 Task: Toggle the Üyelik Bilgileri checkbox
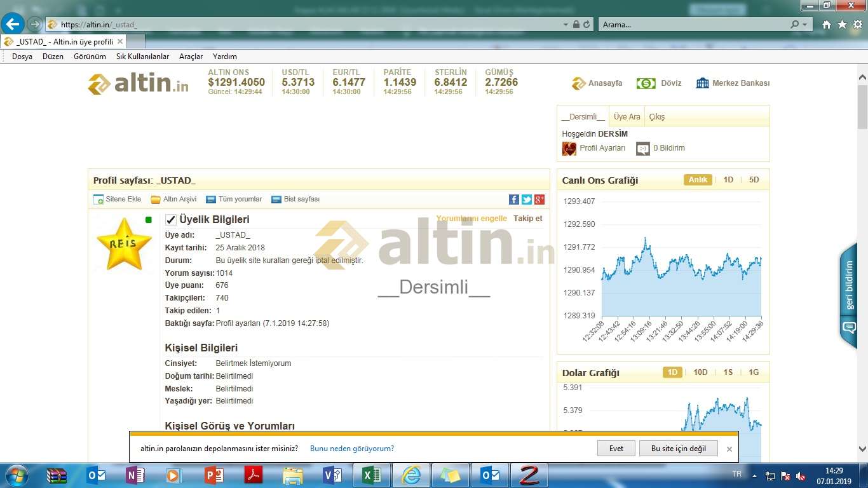170,220
